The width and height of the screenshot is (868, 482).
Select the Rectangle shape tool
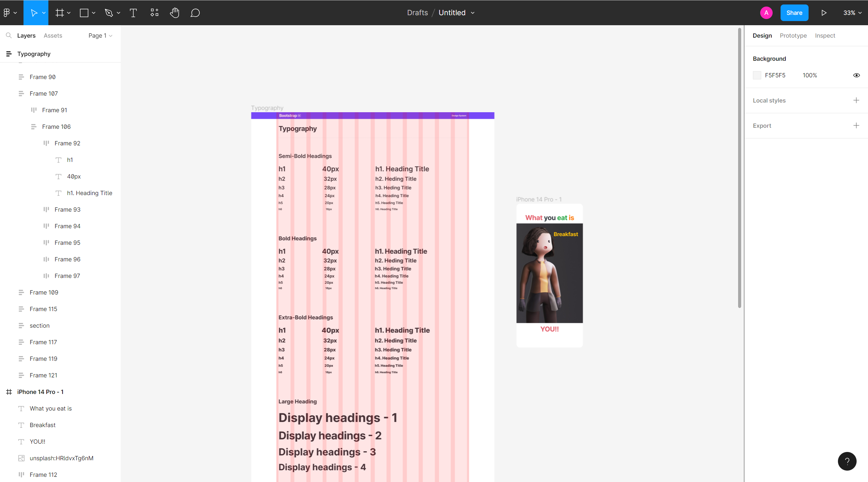coord(84,13)
